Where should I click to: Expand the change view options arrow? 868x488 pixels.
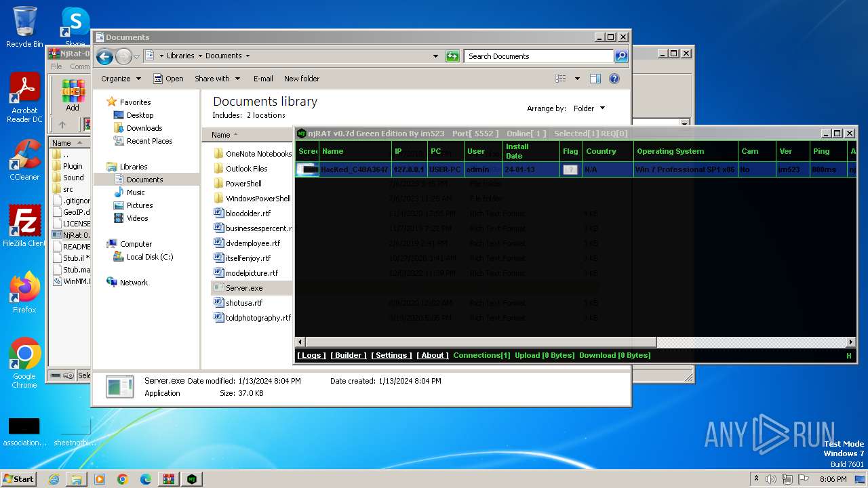[577, 79]
